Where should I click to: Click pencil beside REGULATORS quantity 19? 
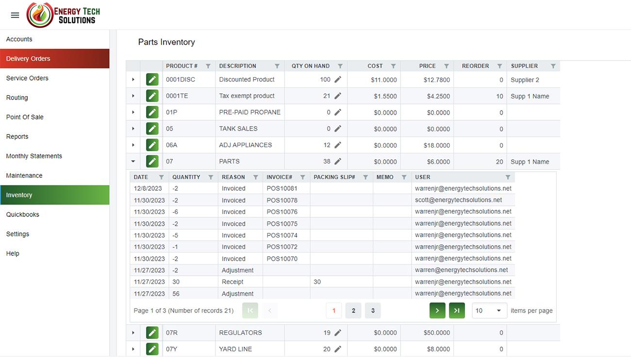coord(338,333)
